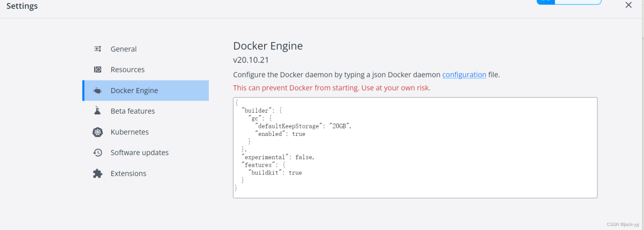Close the Settings window
This screenshot has height=230, width=644.
(x=628, y=5)
